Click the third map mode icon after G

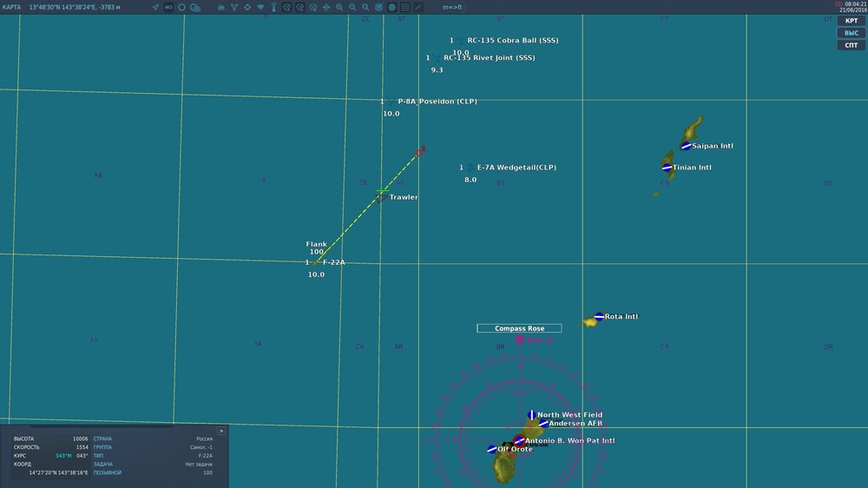[313, 7]
